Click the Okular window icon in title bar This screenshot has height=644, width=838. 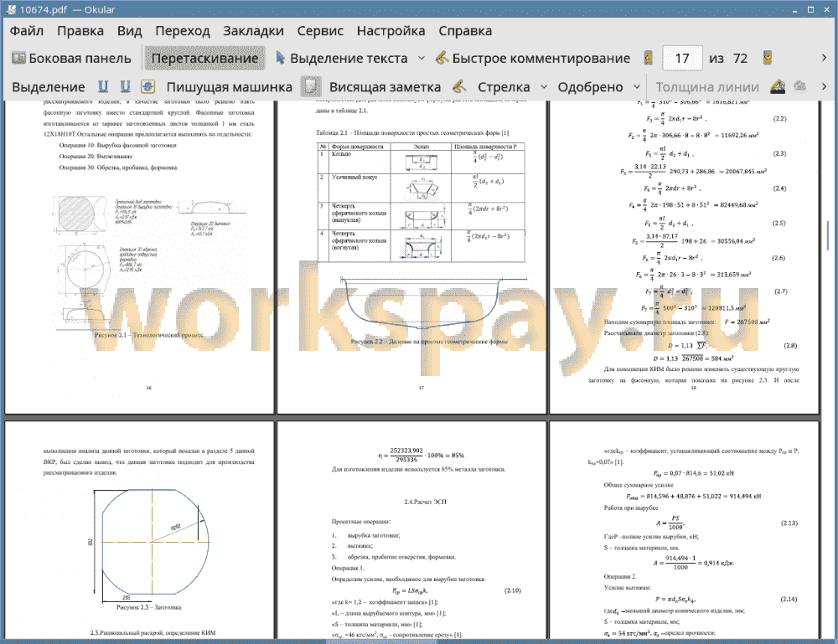pos(11,9)
